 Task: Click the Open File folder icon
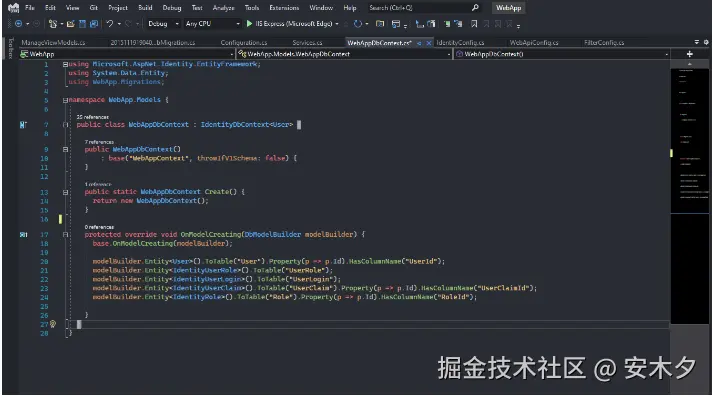[x=70, y=24]
